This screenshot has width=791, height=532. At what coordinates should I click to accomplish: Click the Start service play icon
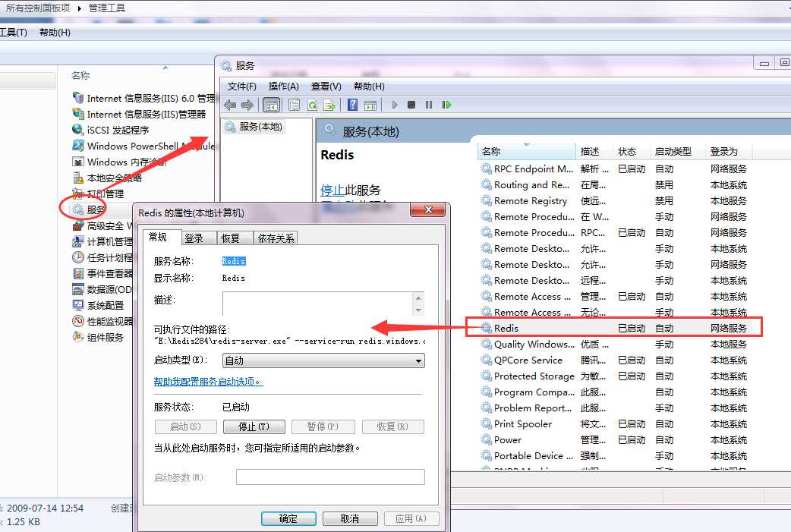coord(395,105)
